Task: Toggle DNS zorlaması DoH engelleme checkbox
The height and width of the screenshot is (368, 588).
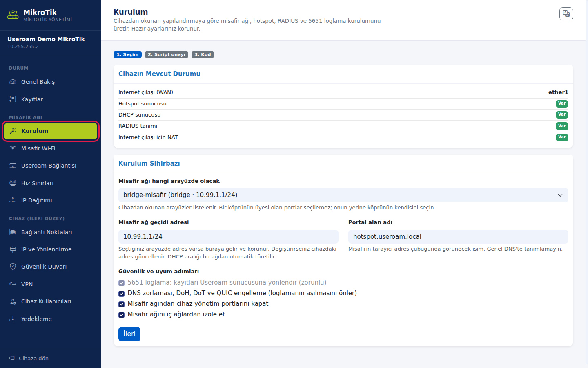Action: click(x=121, y=294)
